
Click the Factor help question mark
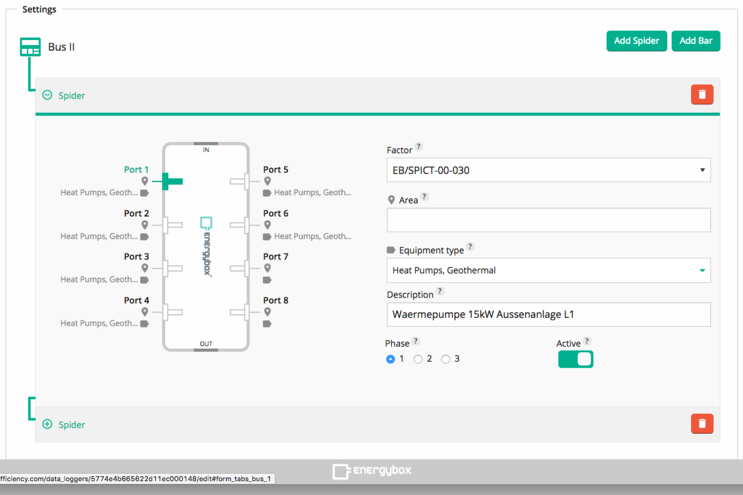419,148
